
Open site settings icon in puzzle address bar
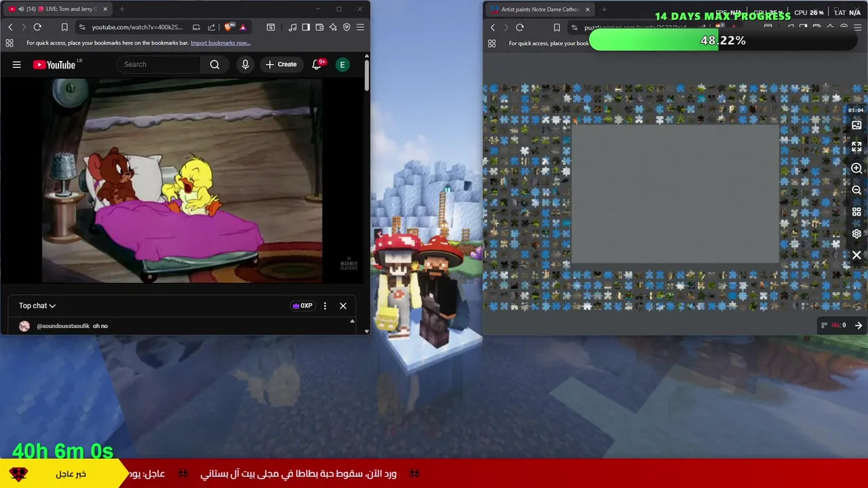point(574,27)
